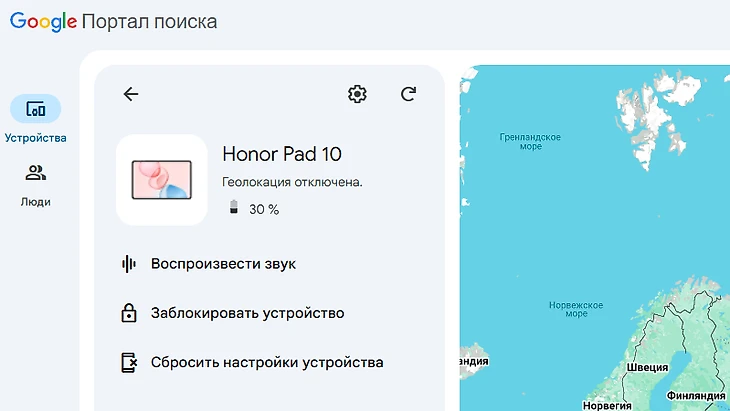Screen dimensions: 730x411
Task: Go to Google logo home link
Action: pyautogui.click(x=42, y=21)
